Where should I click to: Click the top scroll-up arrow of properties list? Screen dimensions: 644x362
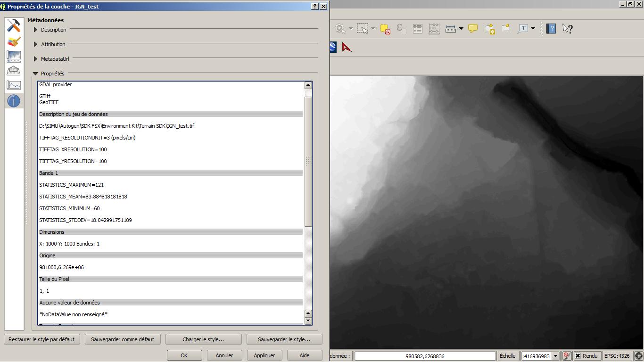click(308, 85)
